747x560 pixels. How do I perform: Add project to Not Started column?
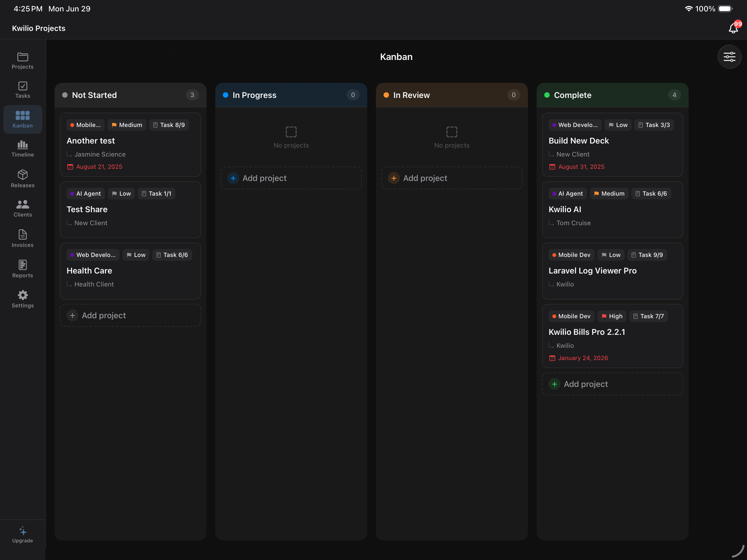click(130, 315)
